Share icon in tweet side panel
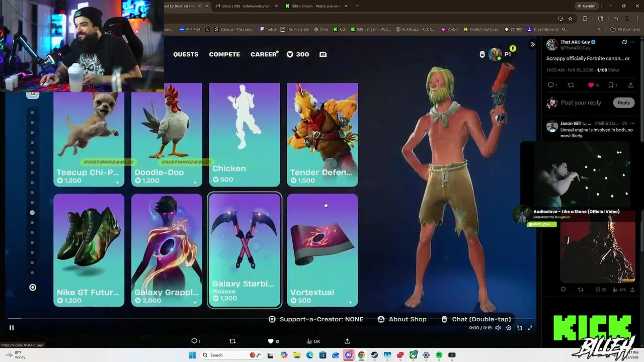The width and height of the screenshot is (644, 362). [631, 85]
